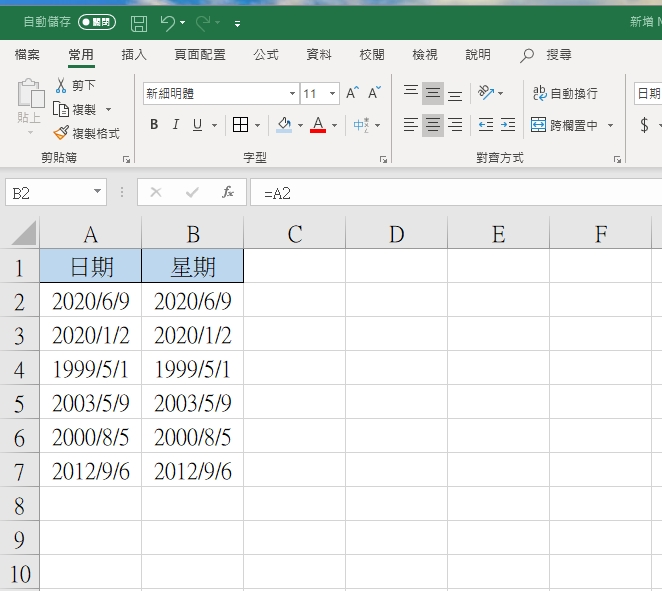Apply Italic formatting

(176, 125)
